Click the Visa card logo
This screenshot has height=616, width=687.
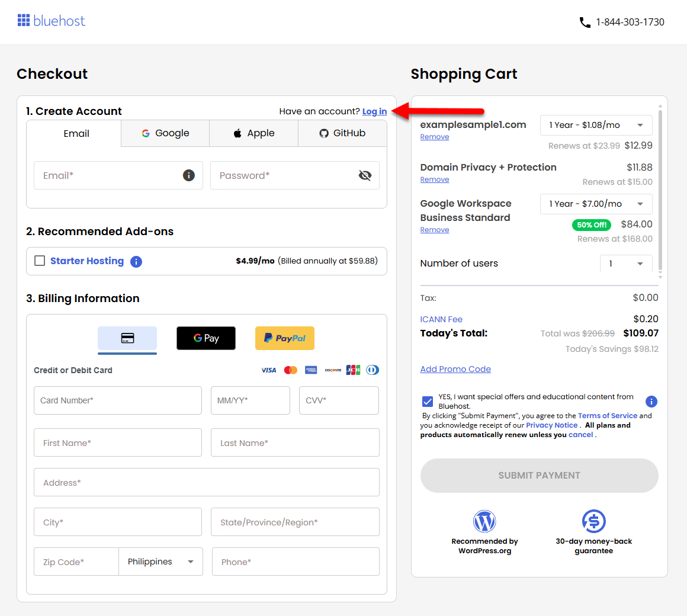(268, 370)
